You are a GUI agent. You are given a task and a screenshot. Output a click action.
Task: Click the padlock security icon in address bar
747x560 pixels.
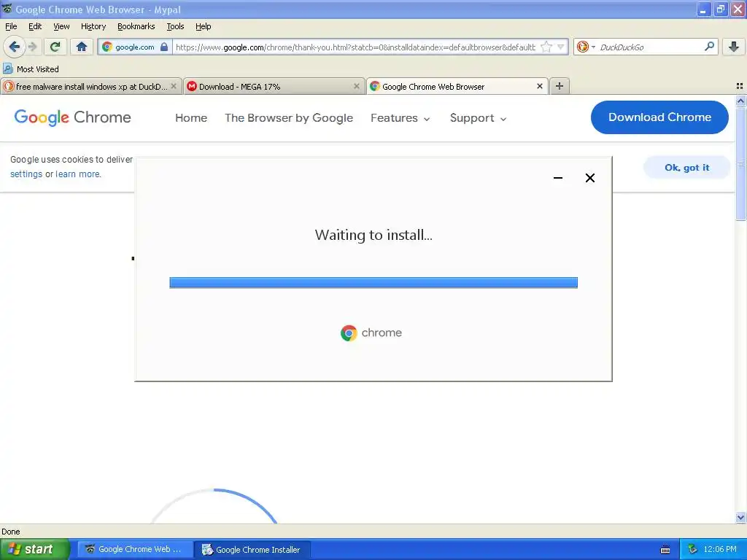click(164, 47)
